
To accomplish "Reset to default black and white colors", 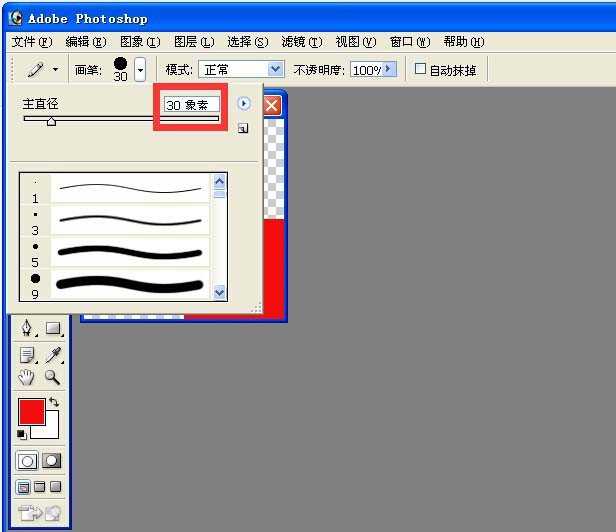I will [x=22, y=434].
